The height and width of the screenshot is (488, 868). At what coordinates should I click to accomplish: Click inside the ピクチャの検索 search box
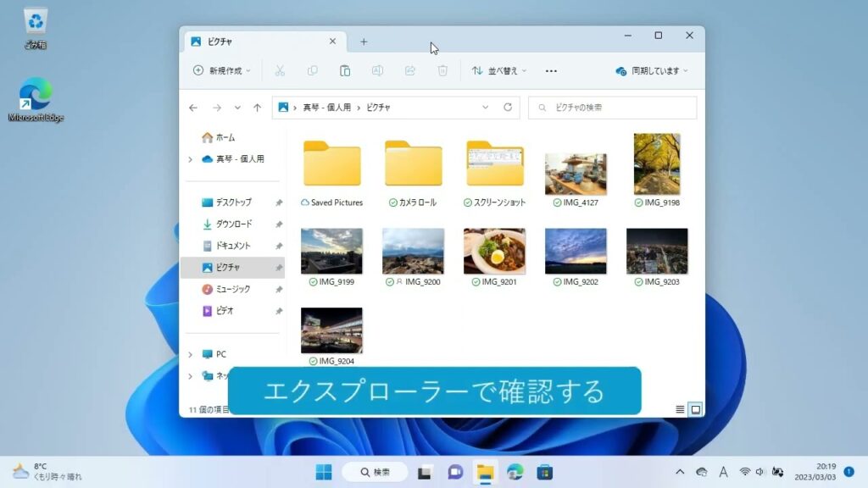612,108
